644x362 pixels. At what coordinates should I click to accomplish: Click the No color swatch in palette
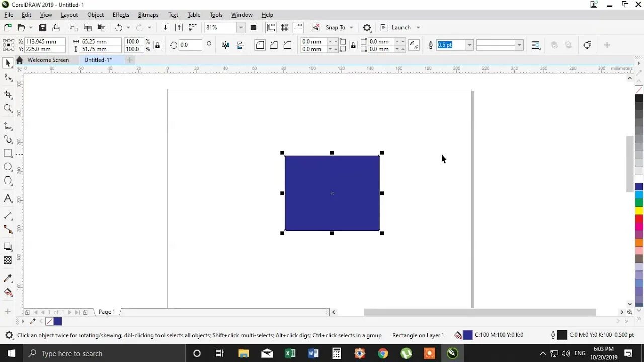[639, 90]
